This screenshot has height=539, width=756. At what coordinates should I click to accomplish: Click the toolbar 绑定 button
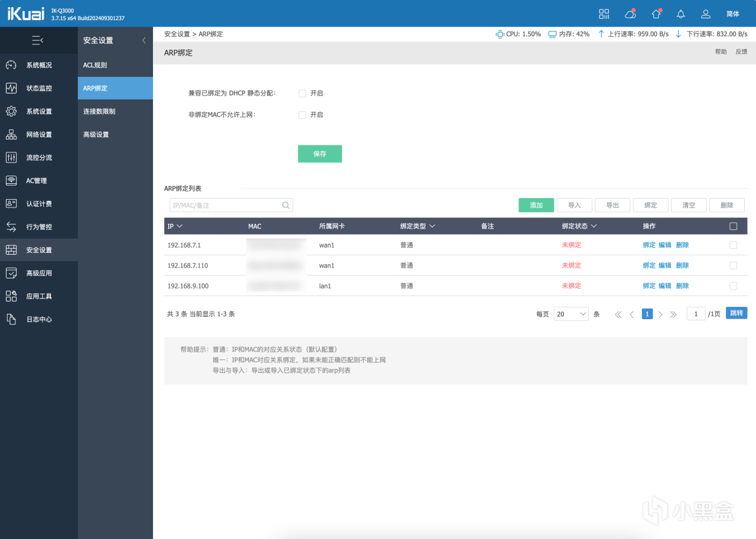tap(651, 205)
